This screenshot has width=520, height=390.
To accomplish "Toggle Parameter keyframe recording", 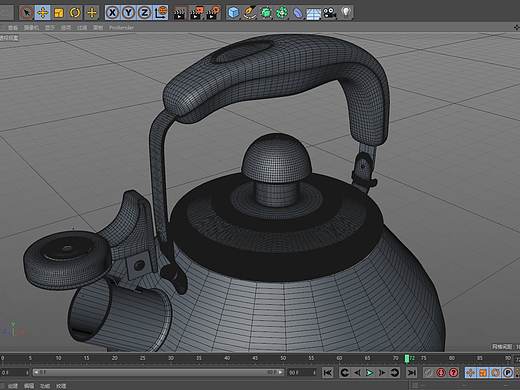I will point(508,372).
